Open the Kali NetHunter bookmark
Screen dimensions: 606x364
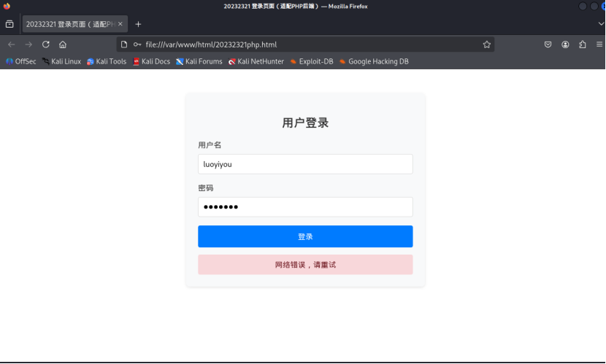[x=256, y=61]
